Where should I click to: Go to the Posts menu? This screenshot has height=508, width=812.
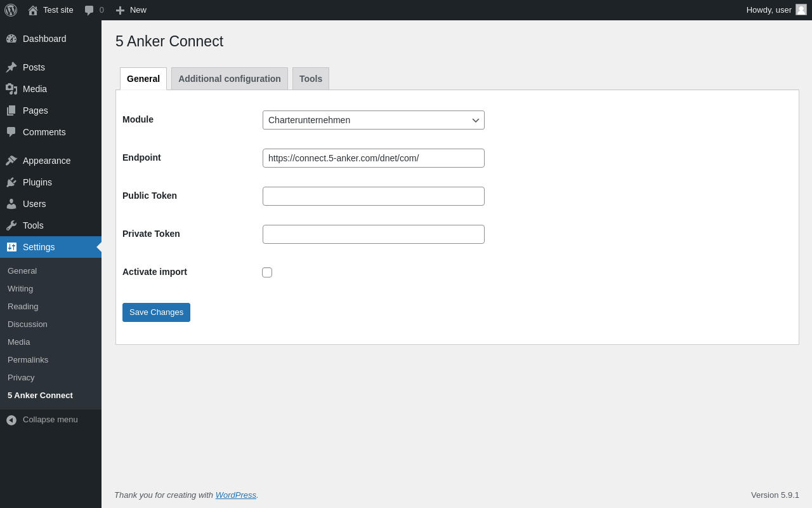click(x=51, y=67)
